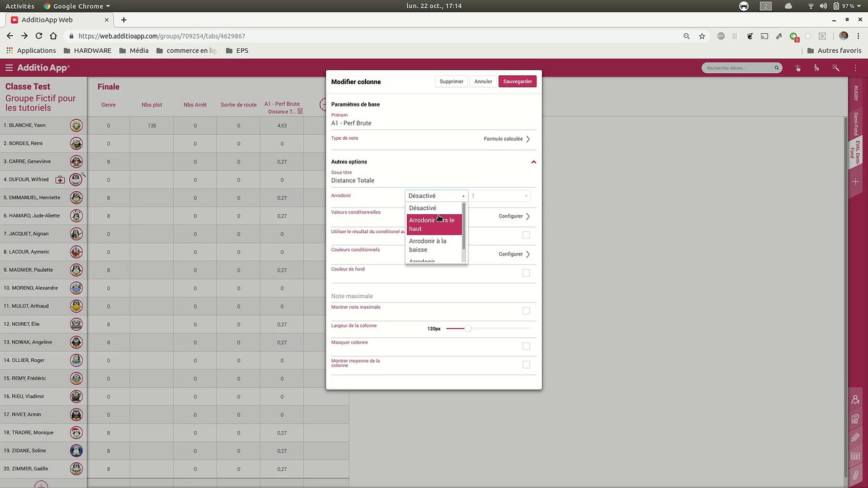Open the Chrome profile avatar
The image size is (868, 488).
[844, 36]
